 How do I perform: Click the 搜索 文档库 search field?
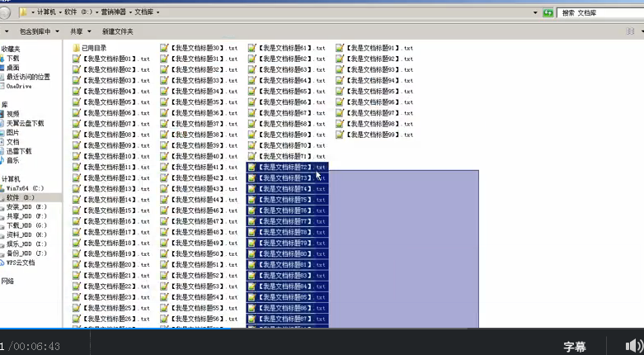pos(598,13)
